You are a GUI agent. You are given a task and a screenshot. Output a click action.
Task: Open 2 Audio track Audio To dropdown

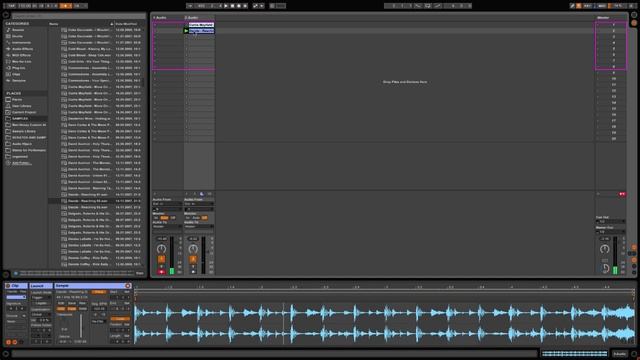(199, 227)
